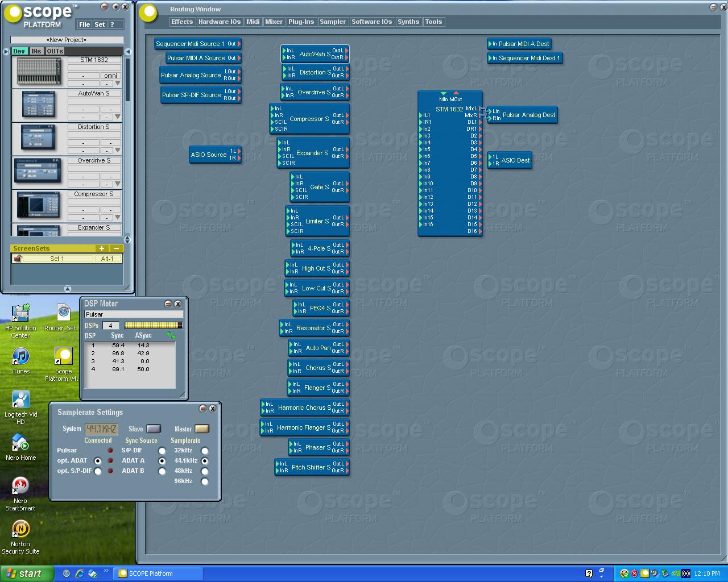Open Logitech Vid HD desktop icon
This screenshot has height=582, width=728.
tap(20, 408)
